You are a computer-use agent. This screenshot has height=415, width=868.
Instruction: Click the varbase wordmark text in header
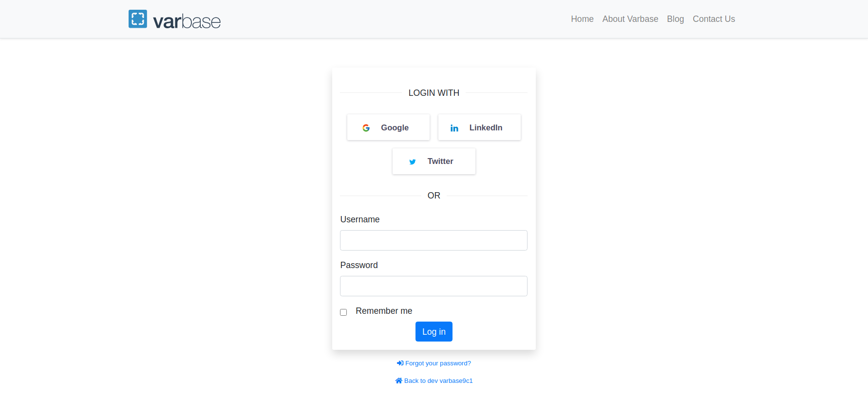[187, 21]
